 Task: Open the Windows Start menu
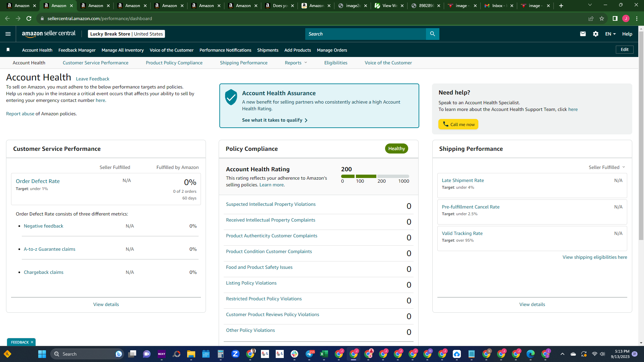[42, 354]
